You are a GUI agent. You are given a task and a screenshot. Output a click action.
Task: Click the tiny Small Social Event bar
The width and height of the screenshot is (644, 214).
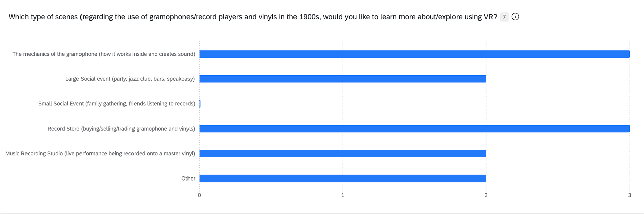point(200,104)
